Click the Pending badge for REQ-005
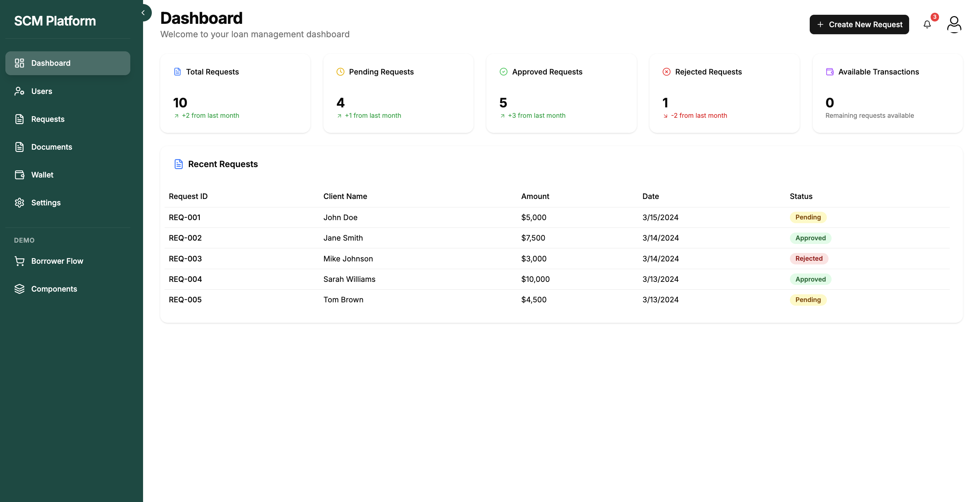Image resolution: width=980 pixels, height=502 pixels. (808, 300)
